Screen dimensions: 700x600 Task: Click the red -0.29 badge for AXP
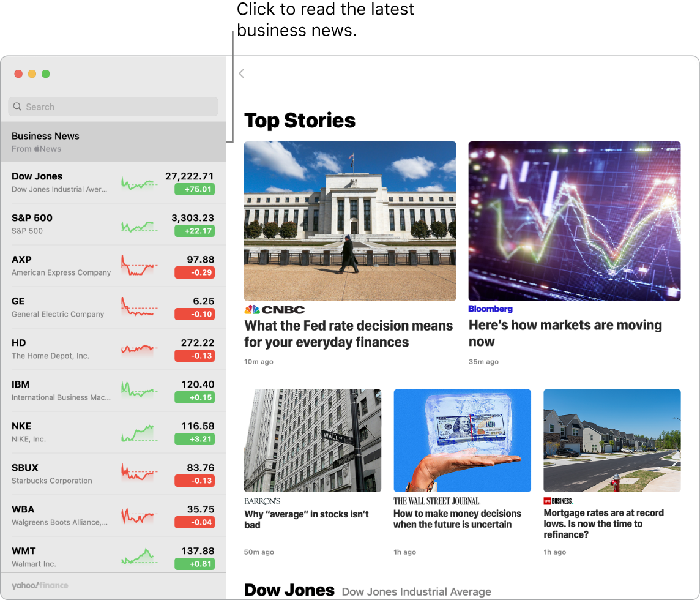click(196, 273)
